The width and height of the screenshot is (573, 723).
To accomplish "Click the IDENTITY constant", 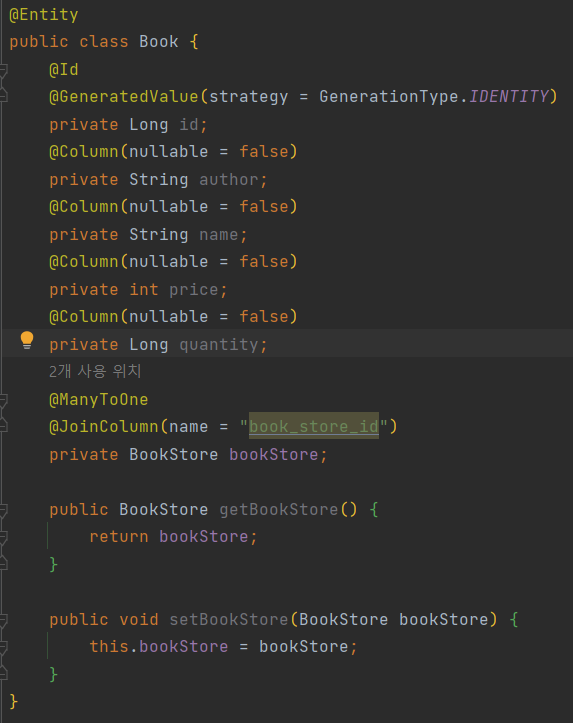I will [x=508, y=97].
